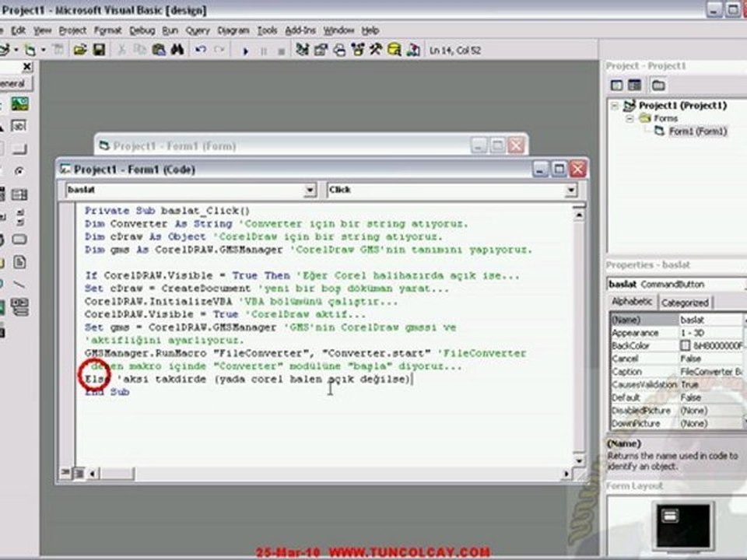The image size is (747, 560).
Task: Click the code window scroll up arrow
Action: pyautogui.click(x=578, y=215)
